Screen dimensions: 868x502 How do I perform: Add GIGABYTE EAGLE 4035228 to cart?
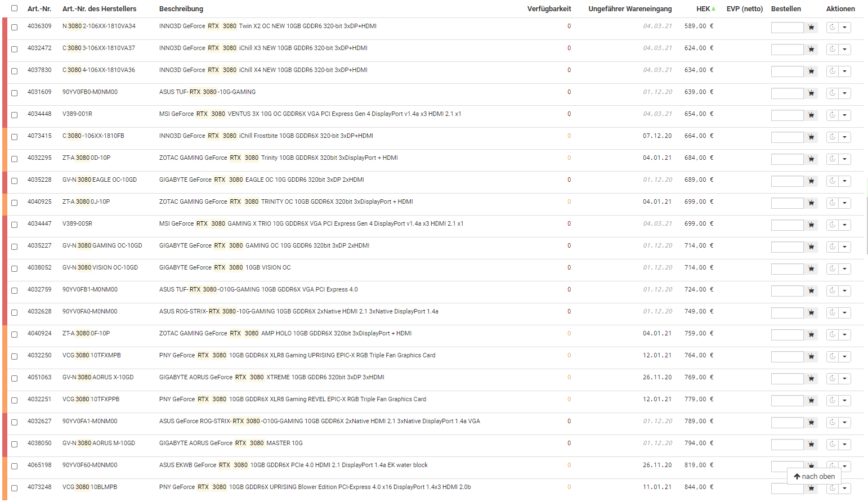811,181
